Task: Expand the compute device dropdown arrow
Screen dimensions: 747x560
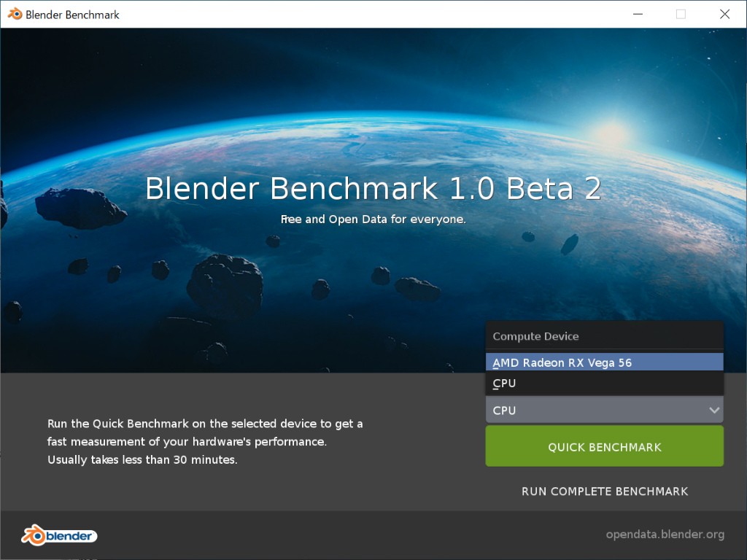Action: [x=714, y=411]
